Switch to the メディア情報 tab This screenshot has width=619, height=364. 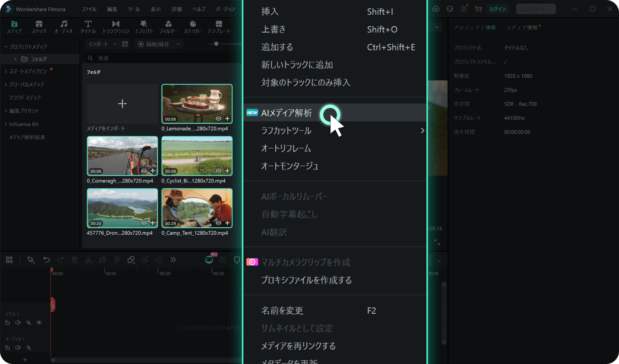pos(522,27)
